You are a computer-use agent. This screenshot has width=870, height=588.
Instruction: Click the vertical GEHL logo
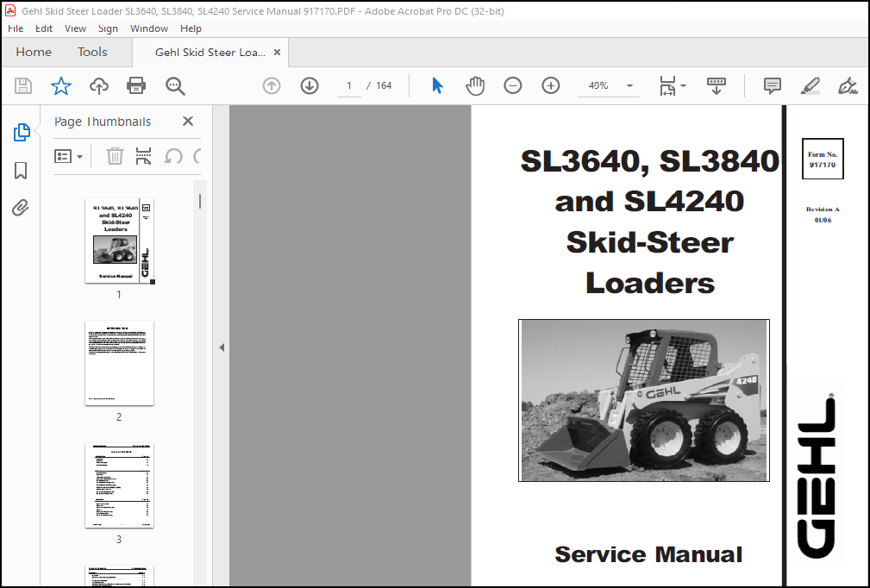pyautogui.click(x=817, y=477)
